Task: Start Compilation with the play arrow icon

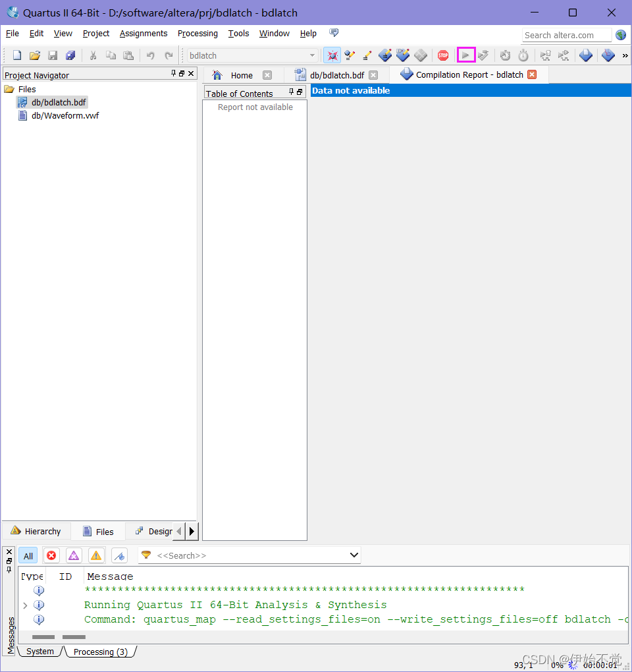Action: tap(466, 55)
